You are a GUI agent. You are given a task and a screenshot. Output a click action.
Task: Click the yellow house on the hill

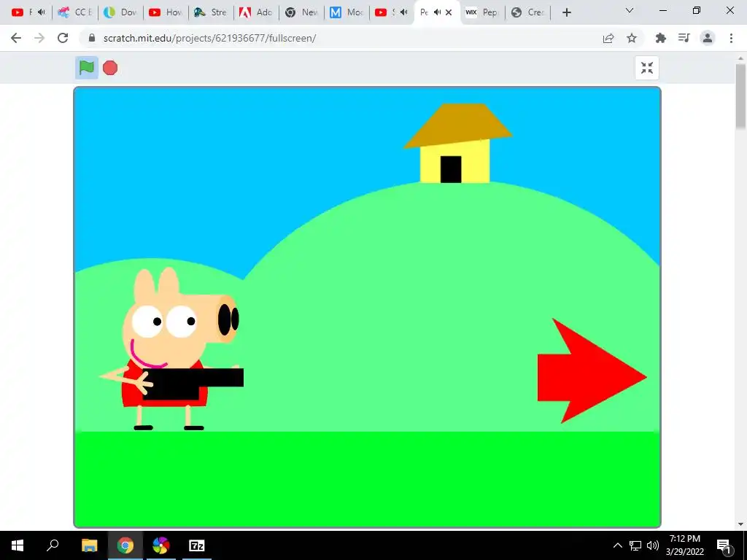click(457, 143)
